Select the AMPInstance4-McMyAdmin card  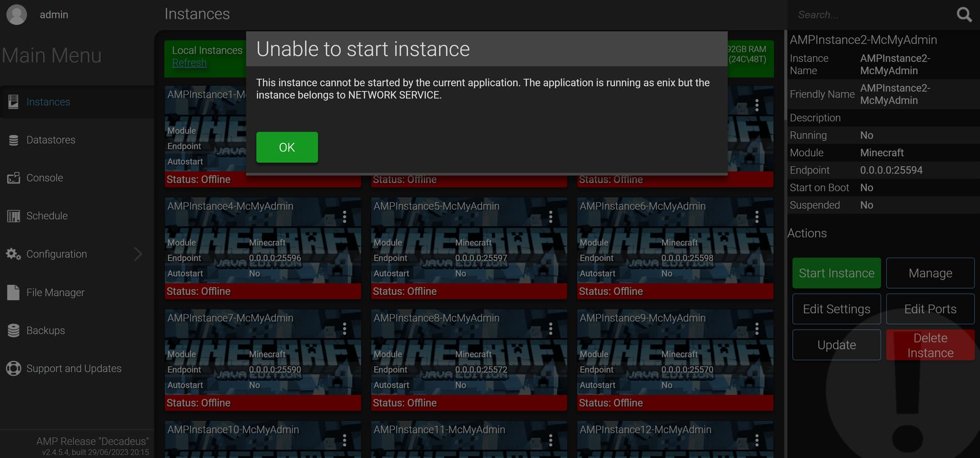point(263,248)
